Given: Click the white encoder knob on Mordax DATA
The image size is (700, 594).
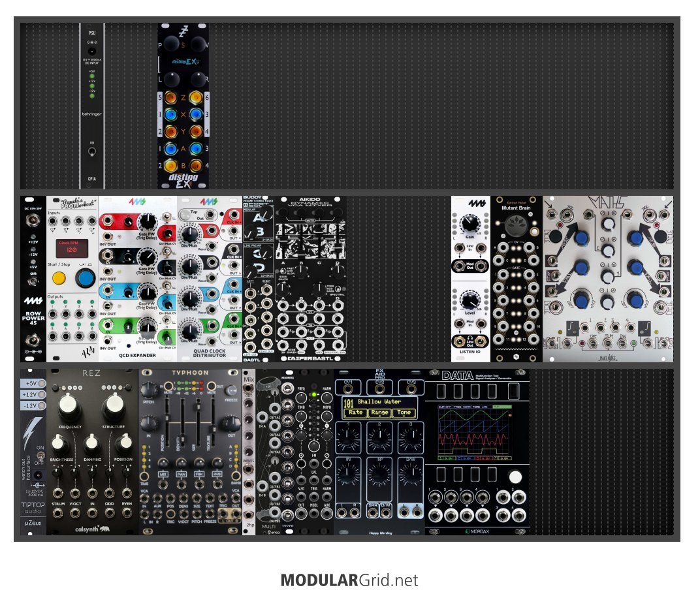Looking at the screenshot, I should [515, 477].
